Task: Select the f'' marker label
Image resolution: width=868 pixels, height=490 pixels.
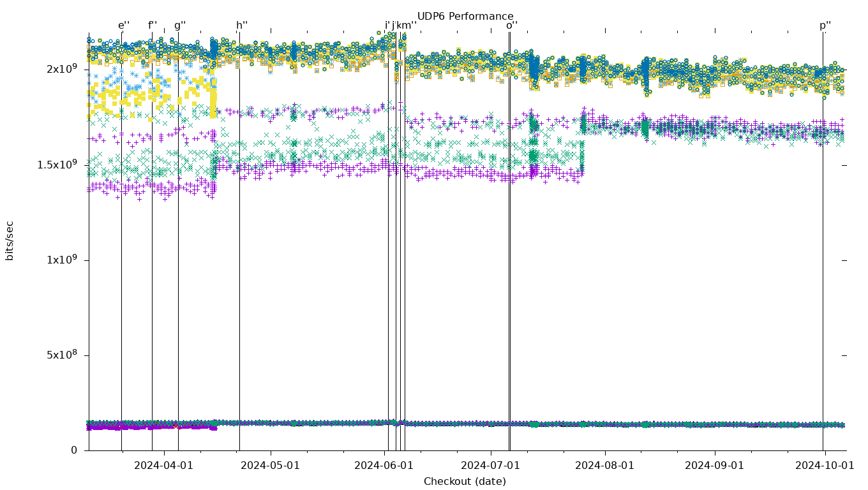Action: 153,26
